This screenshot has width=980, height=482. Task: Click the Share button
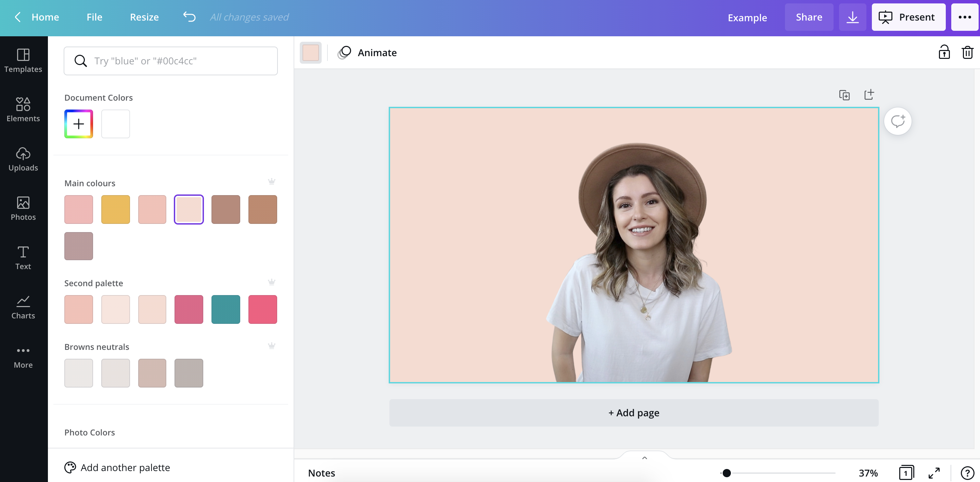(809, 17)
